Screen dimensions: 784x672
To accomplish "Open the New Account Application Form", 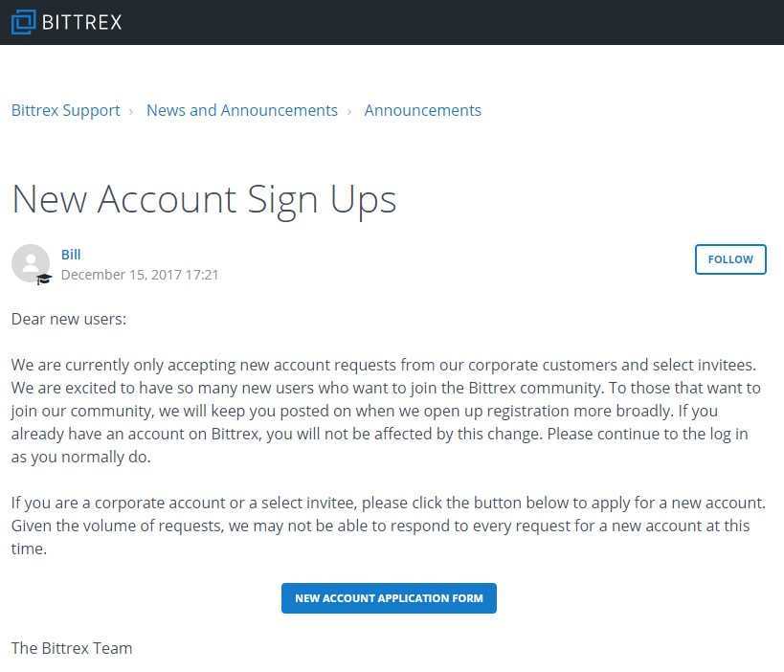I will [x=389, y=597].
